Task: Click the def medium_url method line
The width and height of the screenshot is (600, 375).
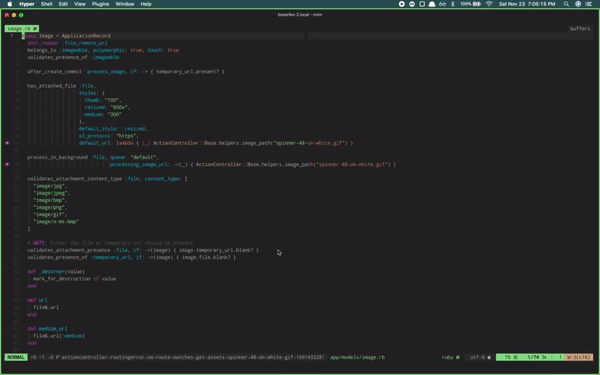Action: (x=47, y=329)
